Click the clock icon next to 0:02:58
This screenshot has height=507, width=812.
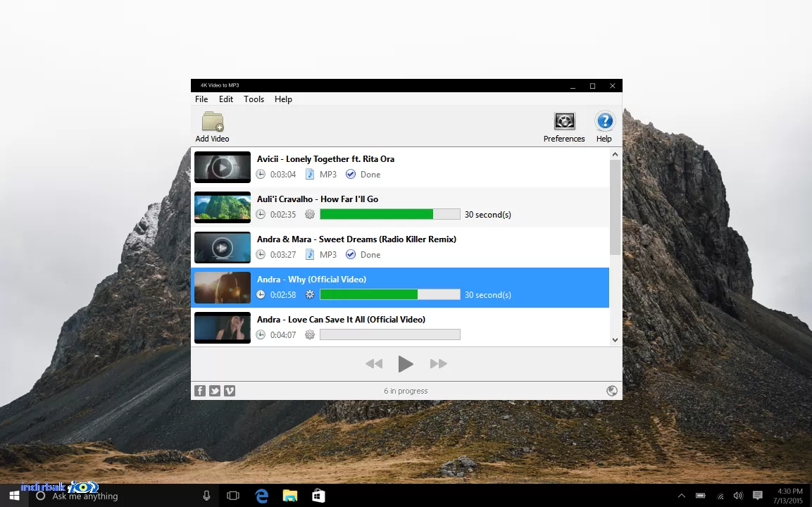[x=261, y=294]
